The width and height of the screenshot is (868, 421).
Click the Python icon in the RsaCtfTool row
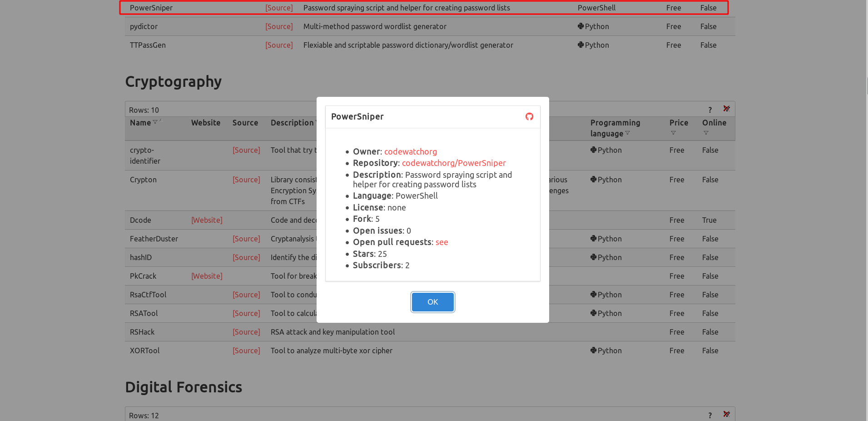pos(593,295)
